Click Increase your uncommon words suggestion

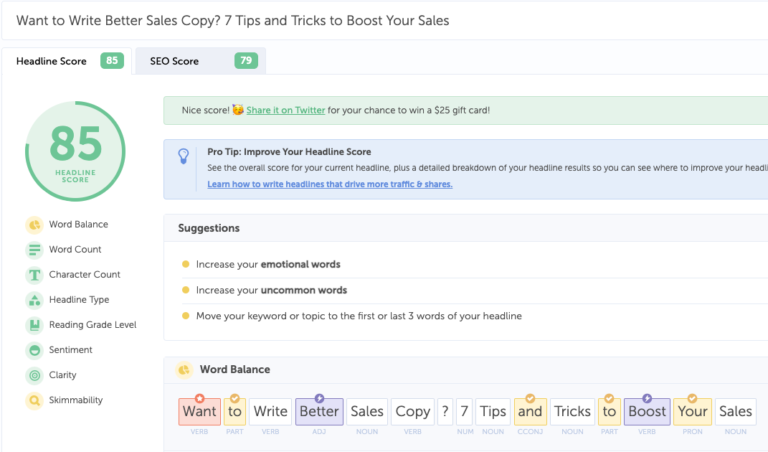[x=271, y=290]
